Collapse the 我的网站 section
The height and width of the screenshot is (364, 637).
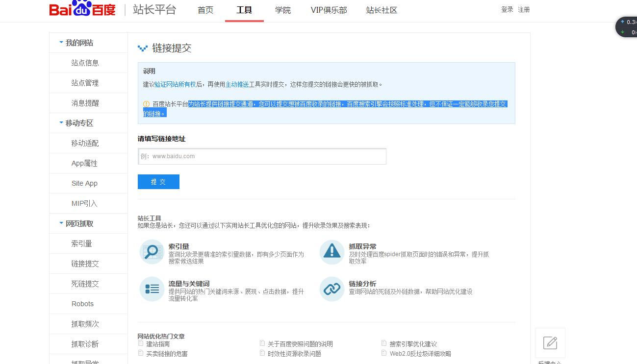point(61,43)
